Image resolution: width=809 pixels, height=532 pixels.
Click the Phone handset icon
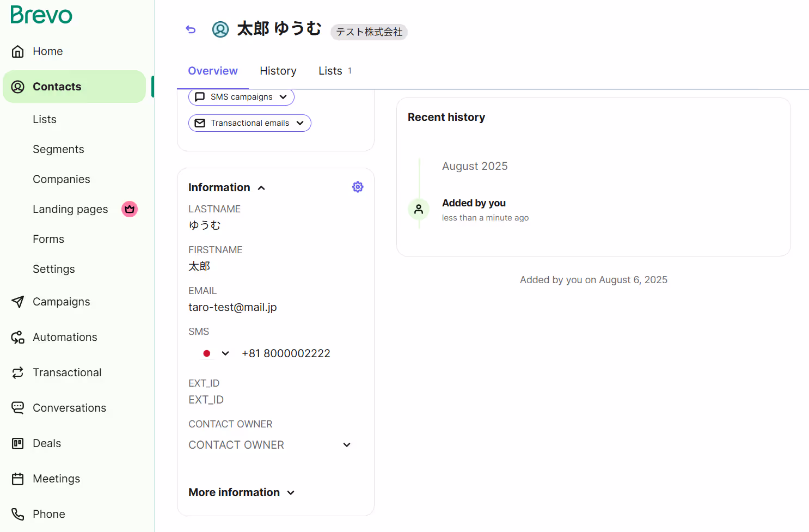tap(18, 514)
